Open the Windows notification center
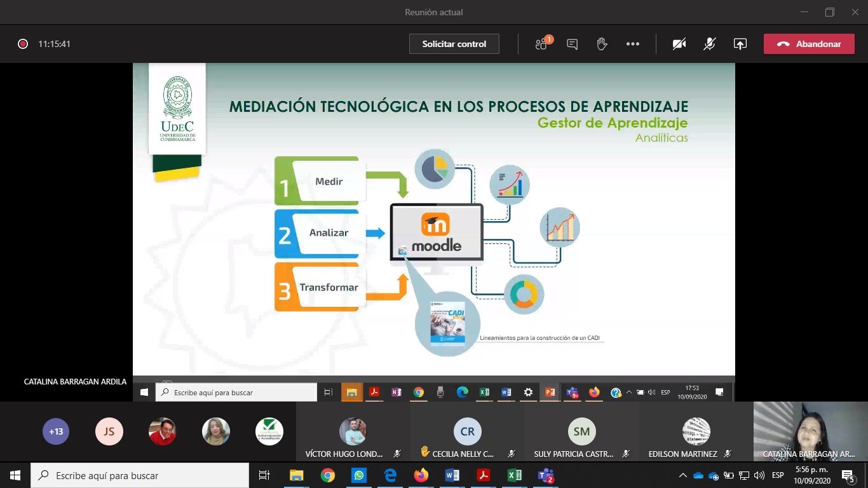This screenshot has height=488, width=868. point(848,475)
